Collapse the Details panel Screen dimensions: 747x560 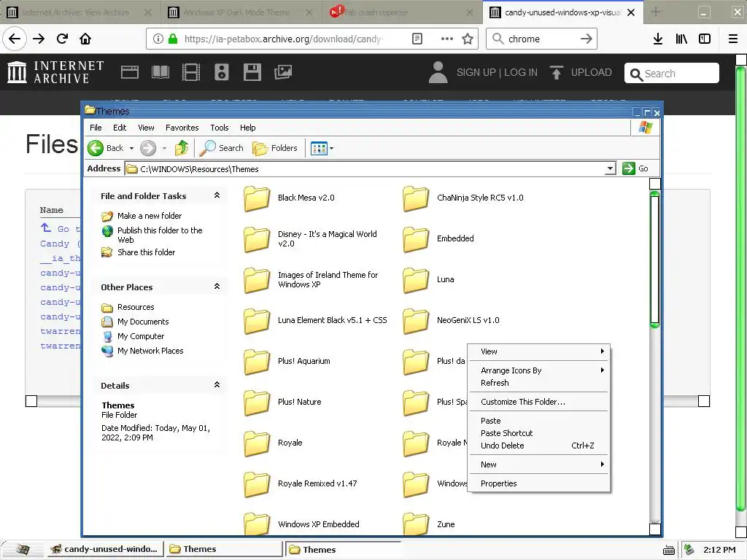pyautogui.click(x=217, y=385)
